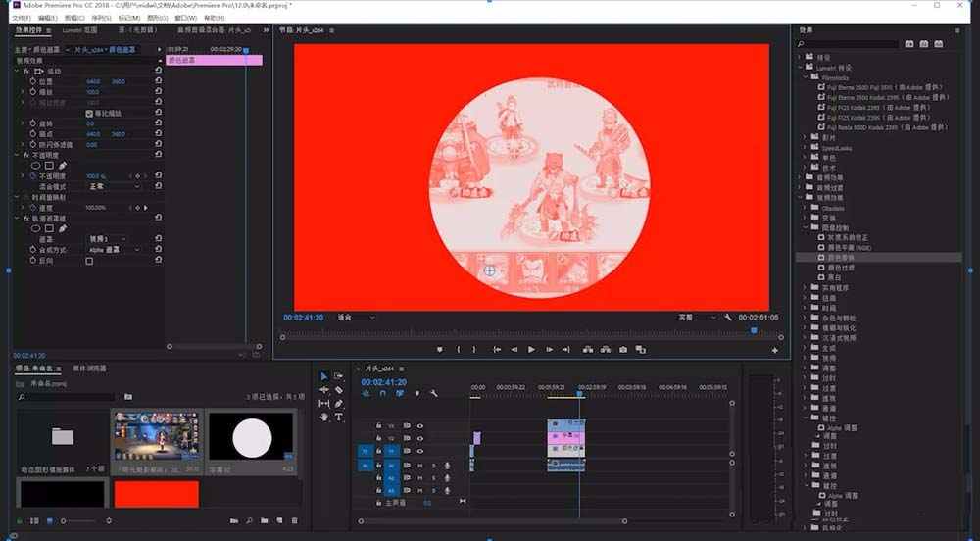The height and width of the screenshot is (541, 980).
Task: Create rectangle mask under track matte
Action: (x=49, y=228)
